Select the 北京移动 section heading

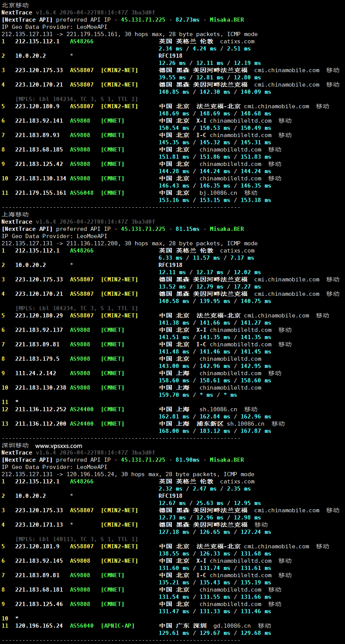pyautogui.click(x=15, y=5)
